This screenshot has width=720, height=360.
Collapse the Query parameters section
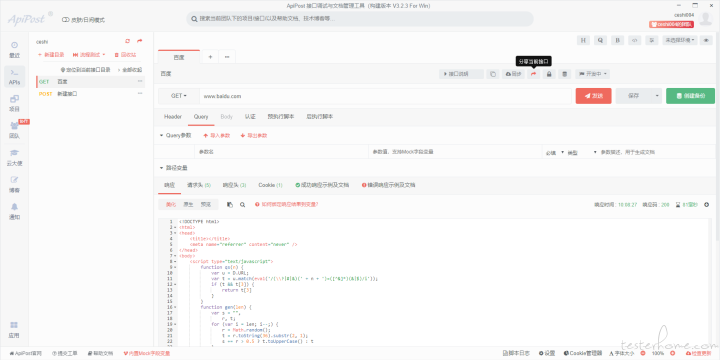point(161,135)
